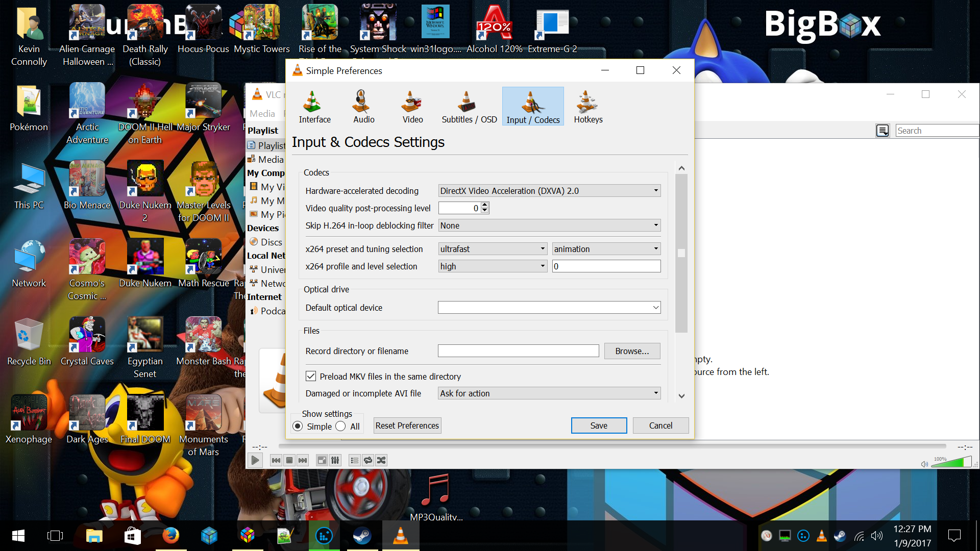This screenshot has width=980, height=551.
Task: Open the Recycle Bin desktop icon
Action: pyautogui.click(x=29, y=342)
